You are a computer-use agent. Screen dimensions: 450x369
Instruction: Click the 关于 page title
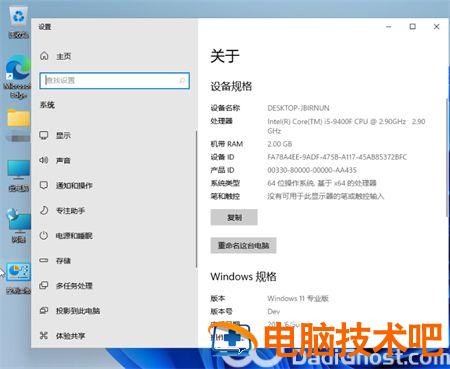pyautogui.click(x=225, y=56)
